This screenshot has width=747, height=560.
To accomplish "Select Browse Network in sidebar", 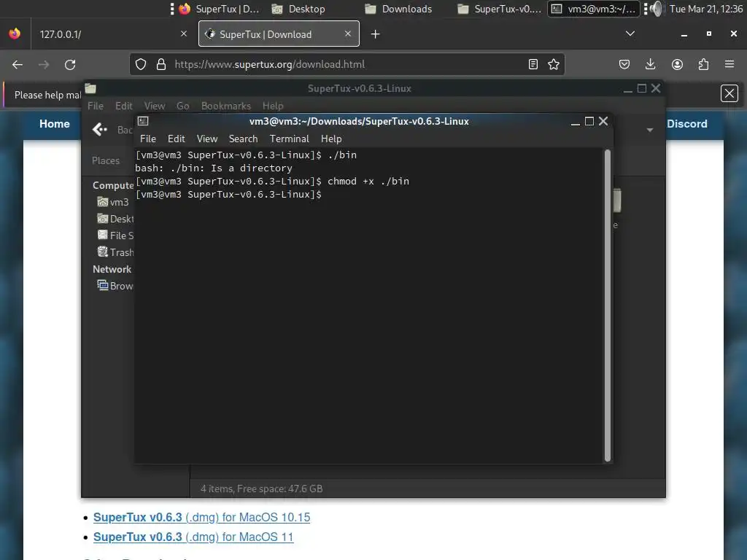I will click(x=115, y=286).
